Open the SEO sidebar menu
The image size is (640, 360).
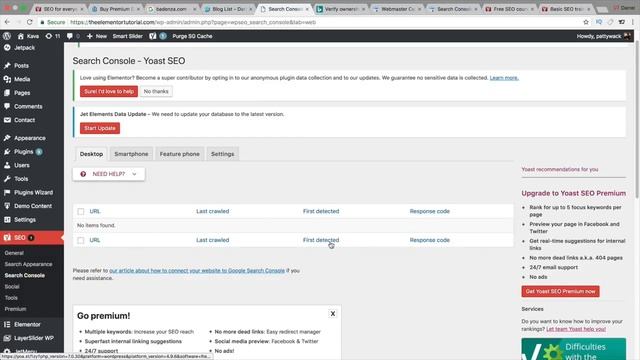click(32, 238)
